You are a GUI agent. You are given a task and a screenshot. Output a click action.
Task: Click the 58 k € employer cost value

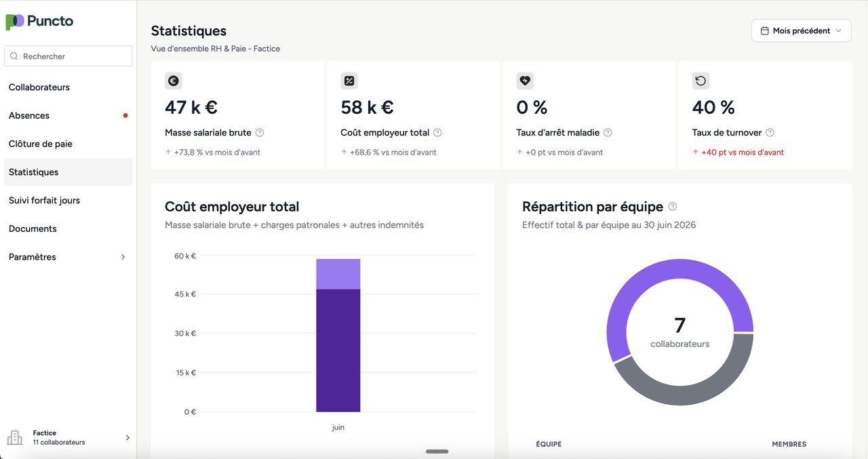pos(367,107)
